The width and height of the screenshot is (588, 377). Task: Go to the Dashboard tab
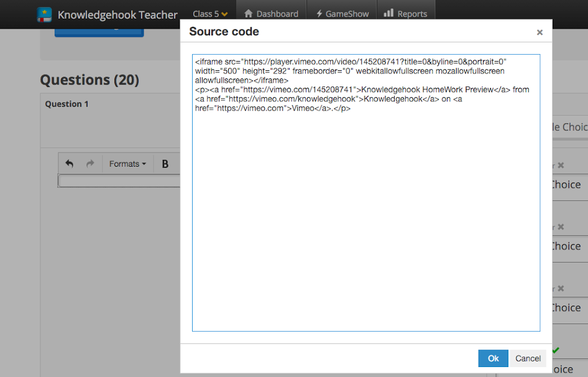(x=271, y=14)
